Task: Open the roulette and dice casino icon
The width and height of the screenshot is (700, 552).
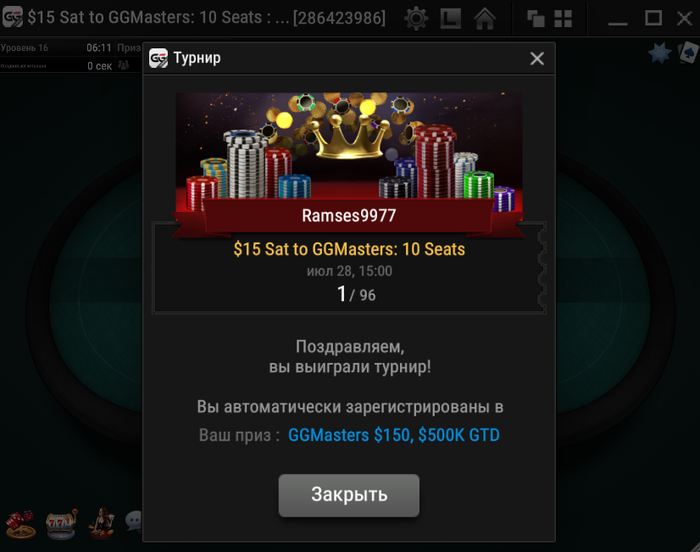Action: point(20,524)
